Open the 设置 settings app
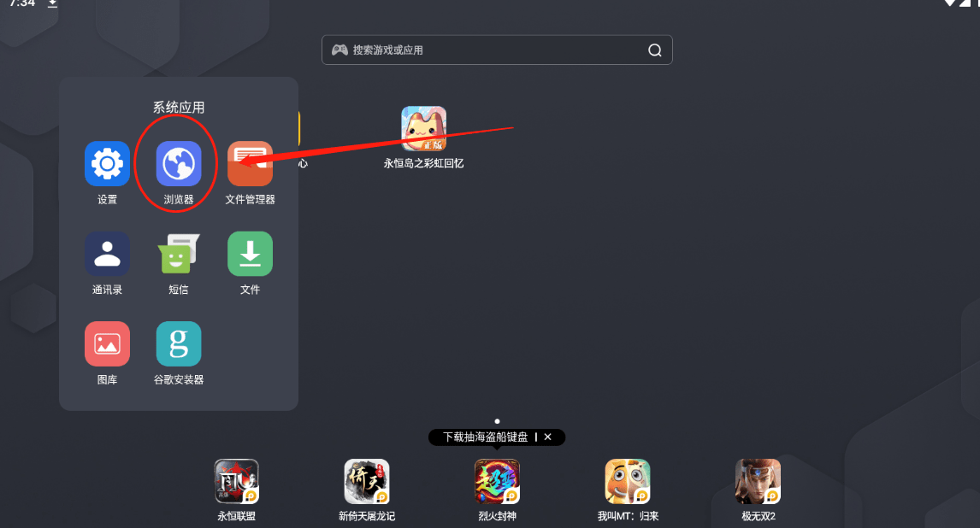980x528 pixels. 107,163
